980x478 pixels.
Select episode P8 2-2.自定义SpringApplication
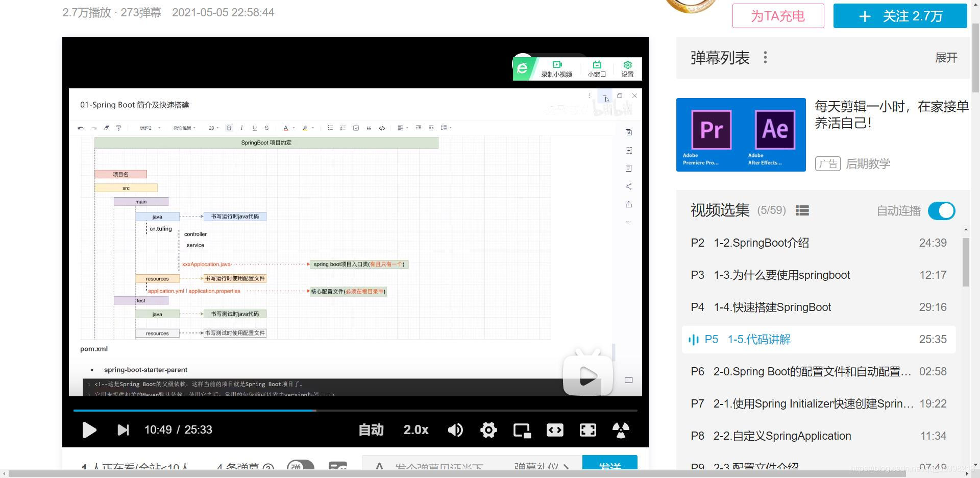point(819,436)
